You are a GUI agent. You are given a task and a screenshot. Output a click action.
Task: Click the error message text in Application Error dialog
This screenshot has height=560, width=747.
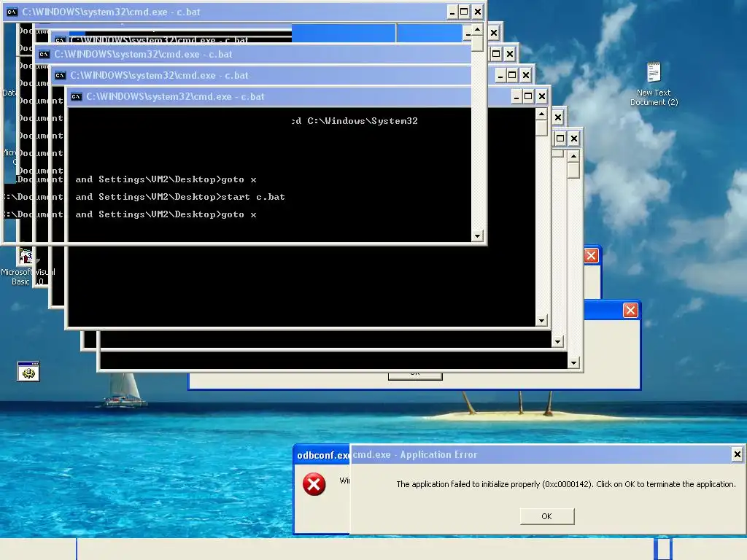pyautogui.click(x=566, y=484)
